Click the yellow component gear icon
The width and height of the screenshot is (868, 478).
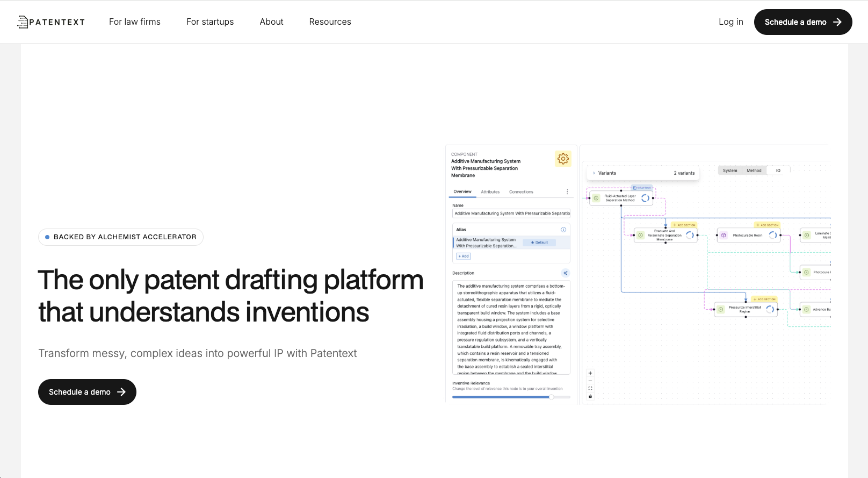click(x=563, y=159)
